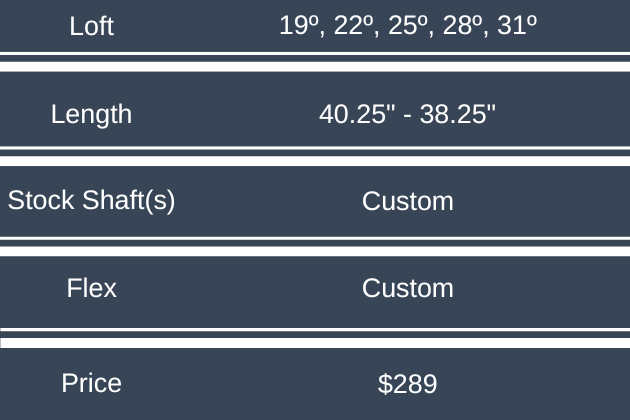Click the Stock Shaft(s) label
The image size is (630, 420).
[x=92, y=200]
